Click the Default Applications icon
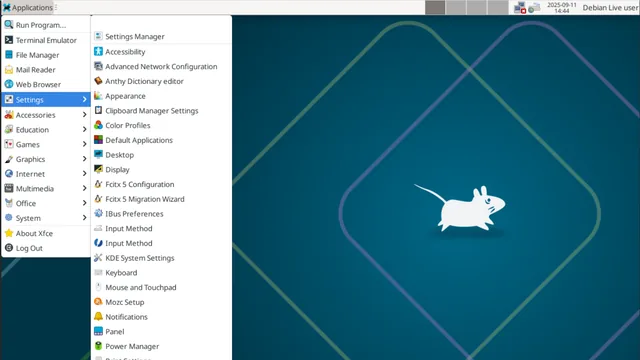 (x=98, y=140)
